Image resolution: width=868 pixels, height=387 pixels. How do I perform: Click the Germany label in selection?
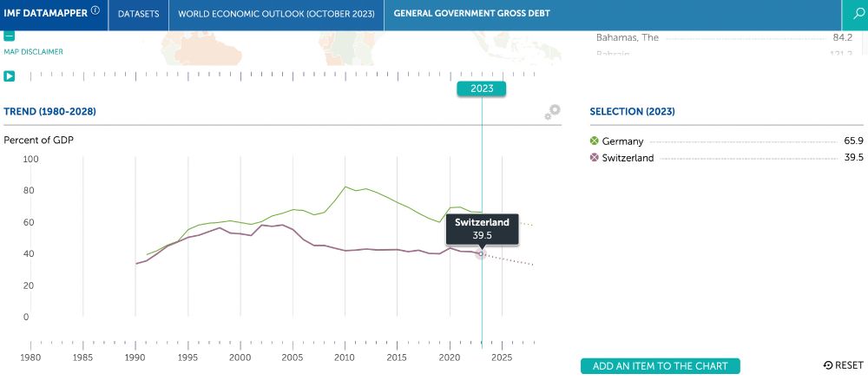point(622,141)
